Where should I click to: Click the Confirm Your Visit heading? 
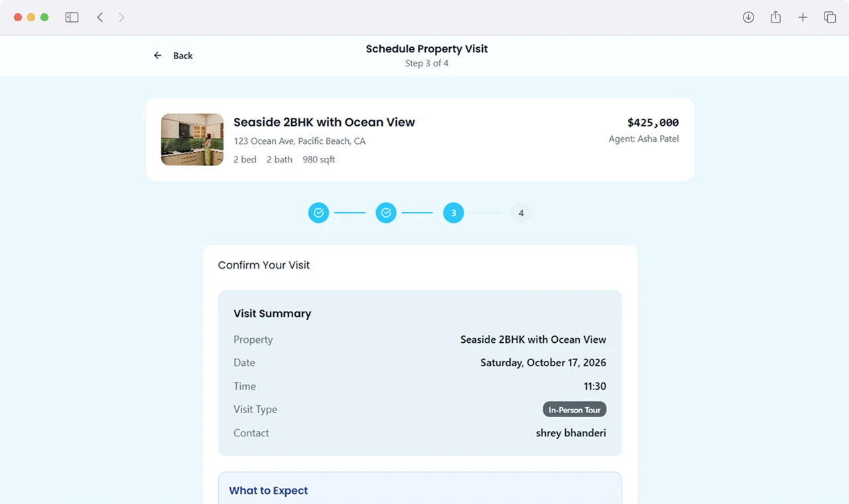tap(264, 265)
